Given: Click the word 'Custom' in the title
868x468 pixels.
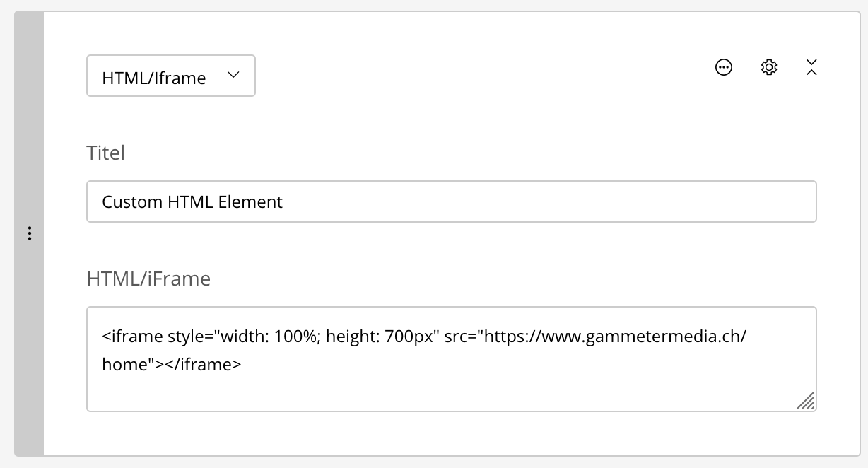Looking at the screenshot, I should (x=132, y=202).
